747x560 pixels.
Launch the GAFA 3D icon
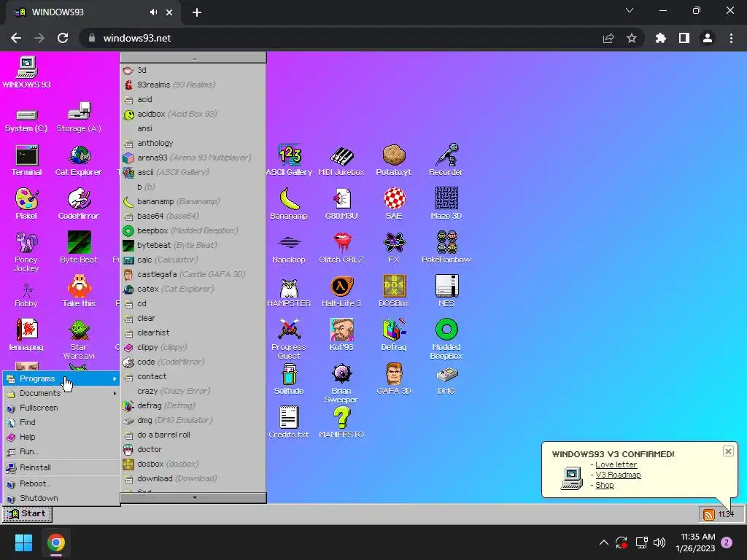pyautogui.click(x=394, y=379)
